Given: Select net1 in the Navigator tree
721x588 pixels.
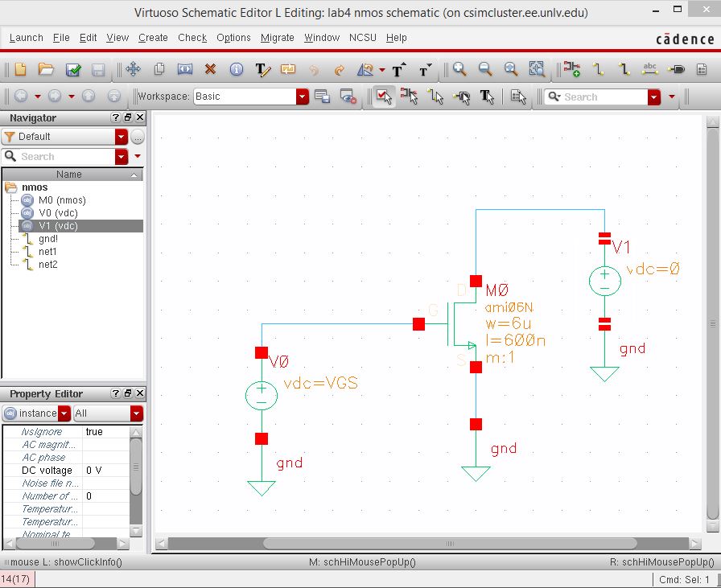Looking at the screenshot, I should 47,252.
